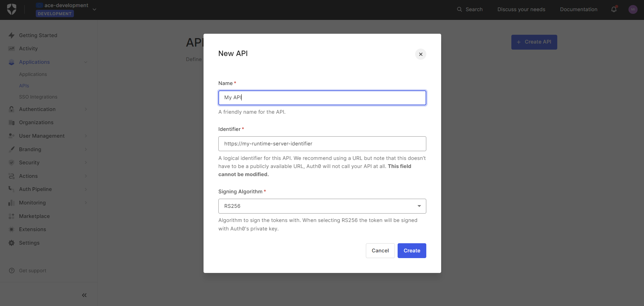The width and height of the screenshot is (644, 306).
Task: Open Authentication via its lock icon
Action: coord(11,109)
